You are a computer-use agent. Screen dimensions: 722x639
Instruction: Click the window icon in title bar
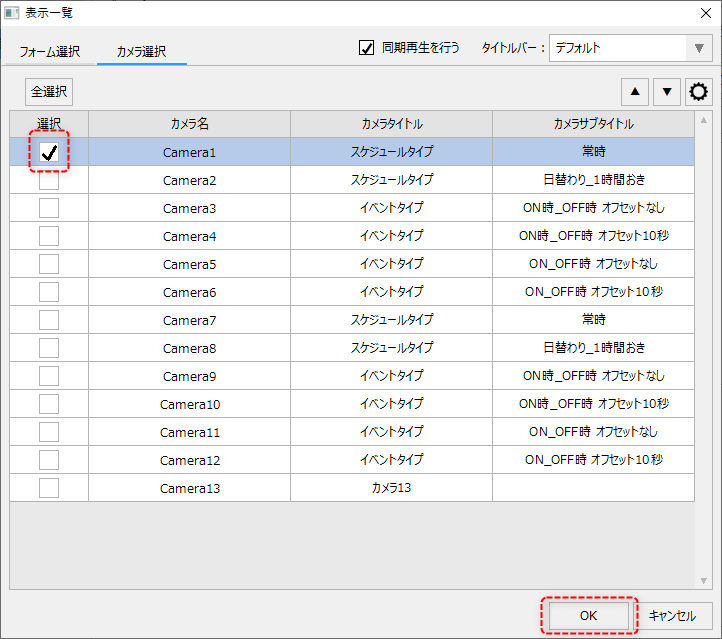tap(12, 13)
